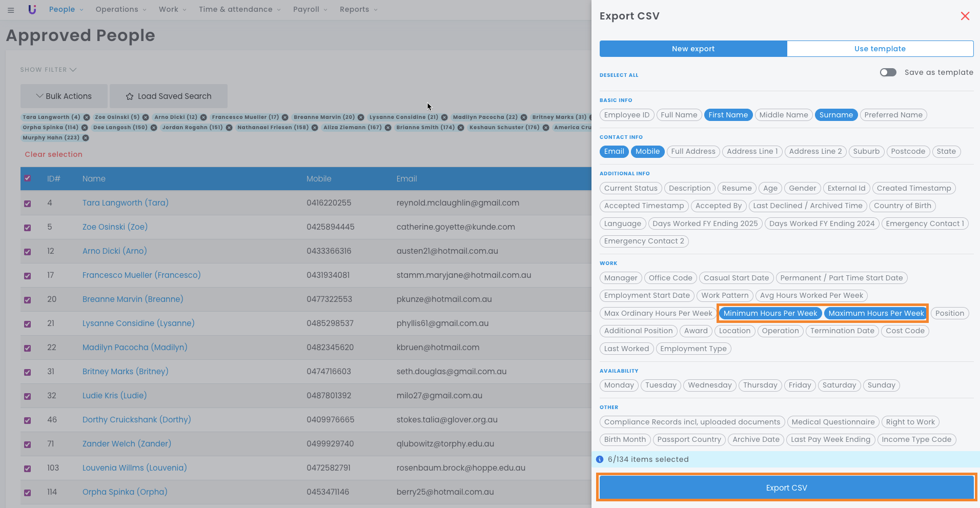The width and height of the screenshot is (980, 508).
Task: Remove Tara Langworth (4) selection chip
Action: click(87, 117)
